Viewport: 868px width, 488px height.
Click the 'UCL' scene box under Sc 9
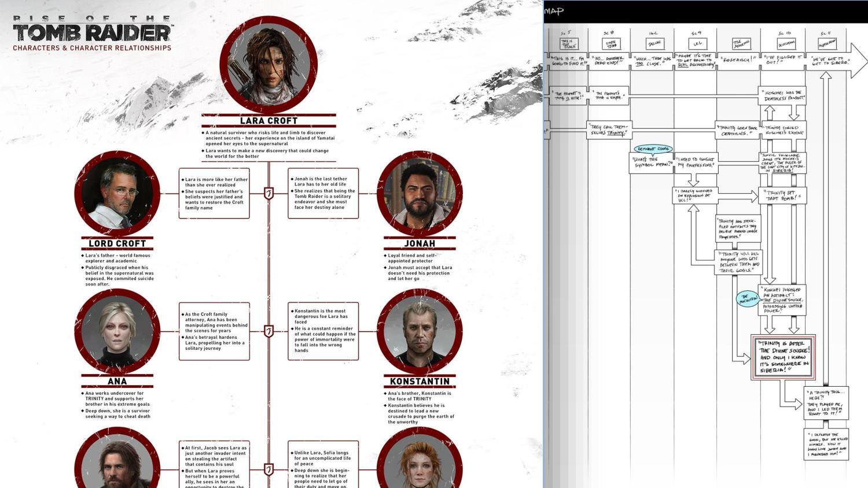[x=697, y=44]
